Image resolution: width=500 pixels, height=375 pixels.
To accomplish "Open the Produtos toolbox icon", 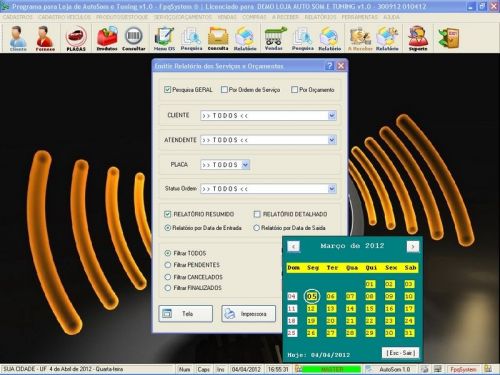I will pos(107,38).
